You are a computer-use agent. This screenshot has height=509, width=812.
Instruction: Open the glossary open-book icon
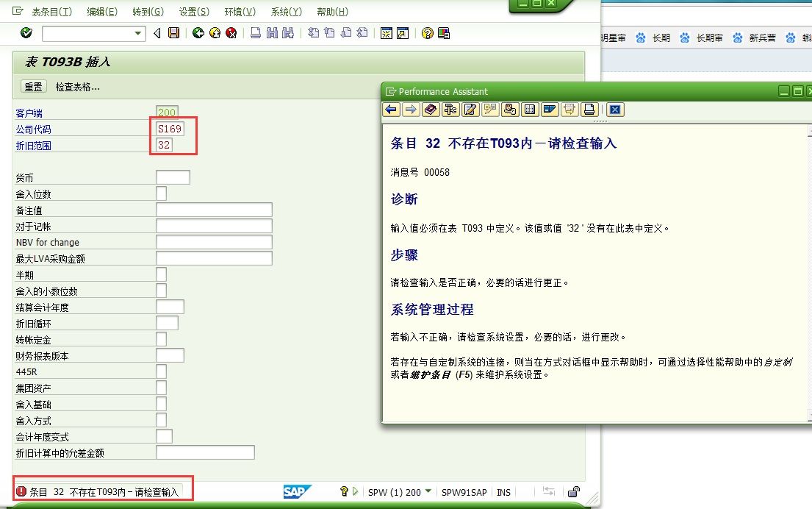pos(530,110)
